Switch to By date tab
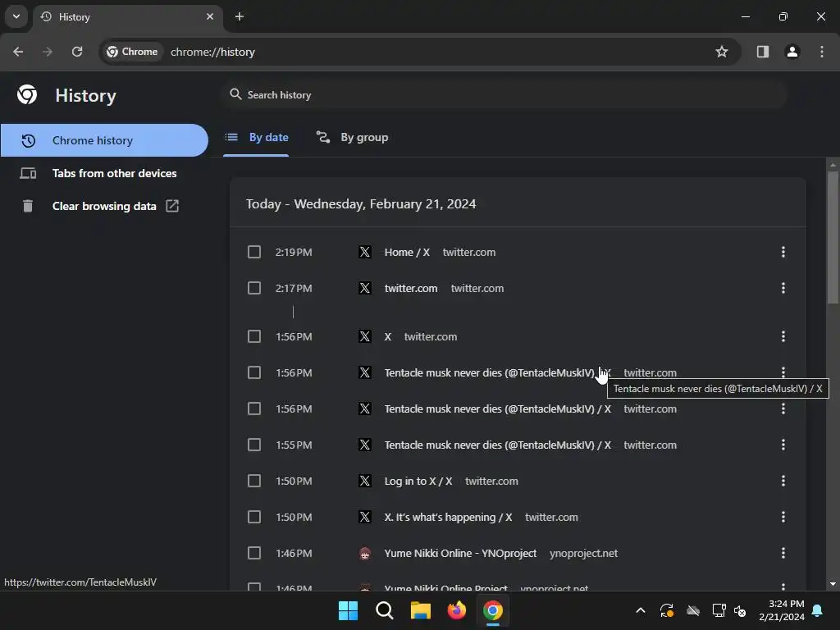Image resolution: width=840 pixels, height=630 pixels. click(256, 138)
